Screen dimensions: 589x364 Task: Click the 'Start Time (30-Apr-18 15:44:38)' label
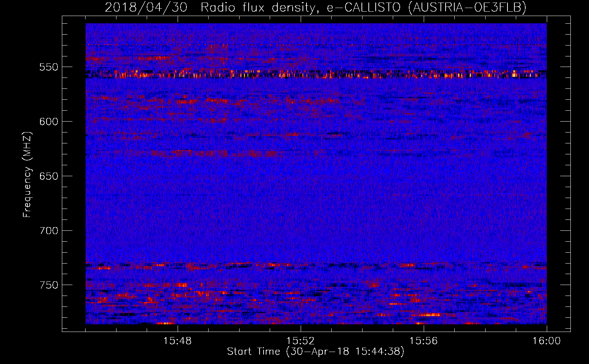coord(316,352)
